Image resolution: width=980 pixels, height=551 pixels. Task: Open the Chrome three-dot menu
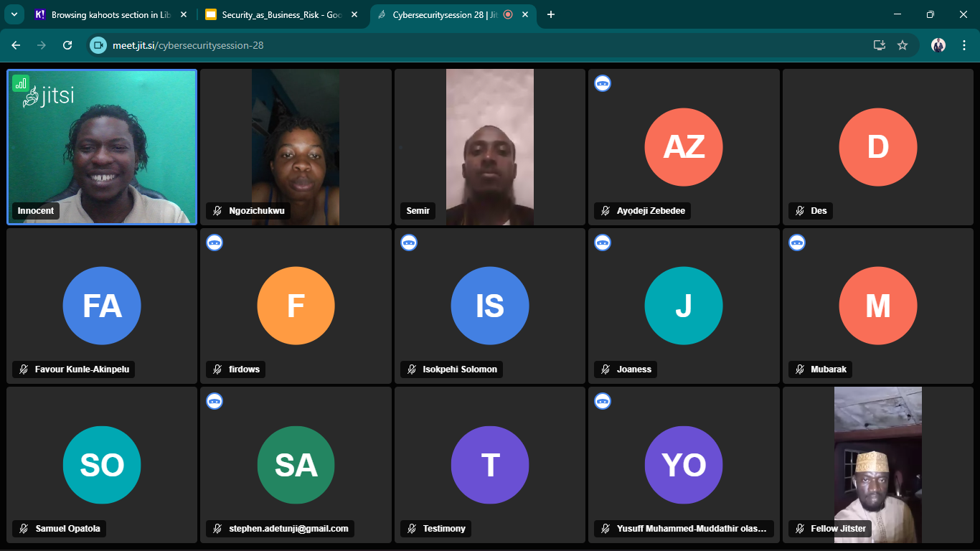[x=964, y=45]
